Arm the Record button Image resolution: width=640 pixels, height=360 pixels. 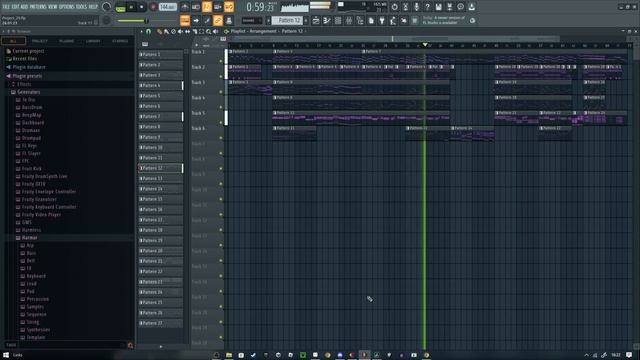153,7
